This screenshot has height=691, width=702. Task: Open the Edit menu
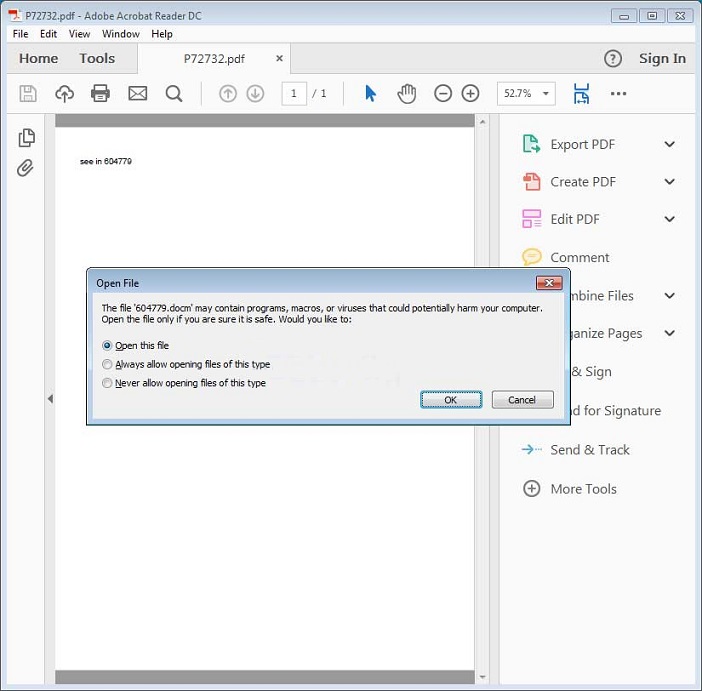click(48, 34)
